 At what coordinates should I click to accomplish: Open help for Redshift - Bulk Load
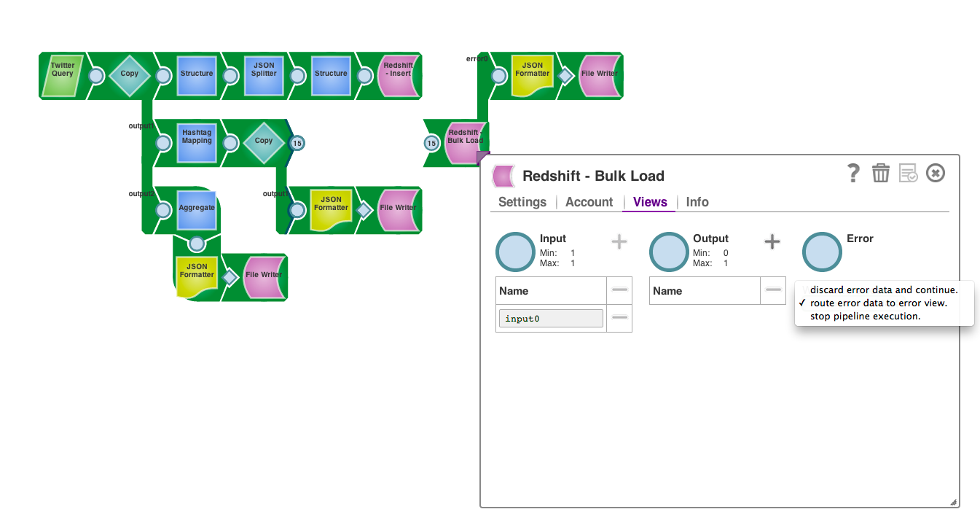(x=854, y=173)
